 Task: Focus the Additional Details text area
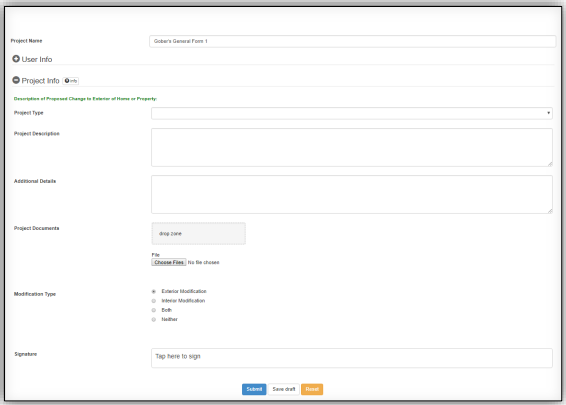(352, 194)
